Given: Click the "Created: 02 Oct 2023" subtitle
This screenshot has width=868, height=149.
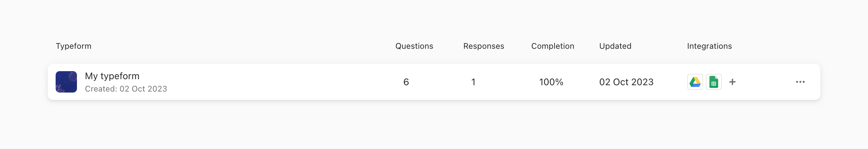Looking at the screenshot, I should pos(126,89).
